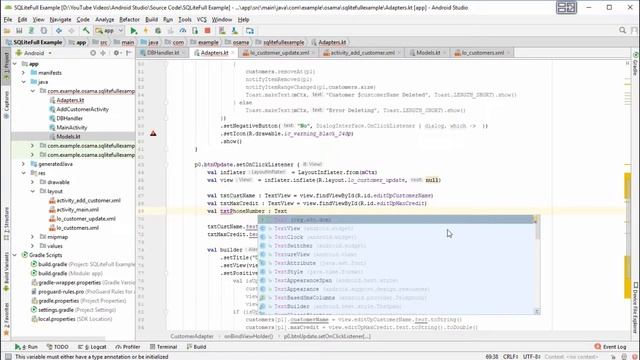This screenshot has width=640, height=360.
Task: Collapse the java folder
Action: pos(23,82)
